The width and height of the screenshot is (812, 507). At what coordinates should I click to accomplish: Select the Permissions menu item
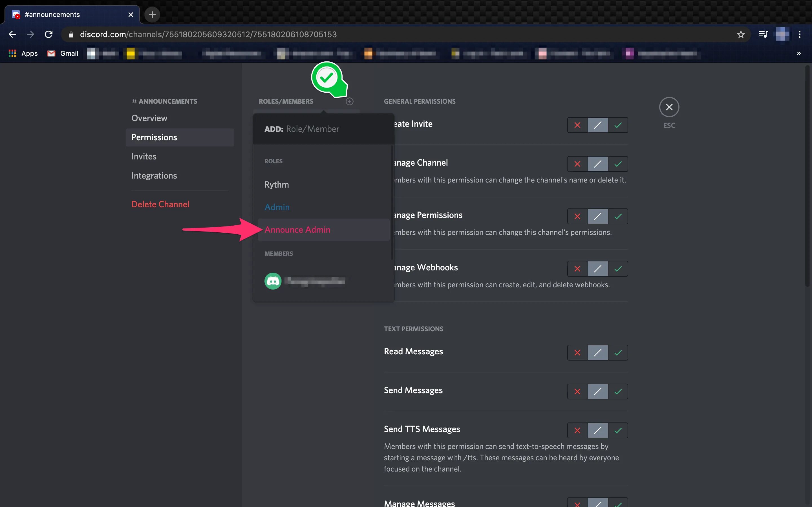pyautogui.click(x=154, y=137)
